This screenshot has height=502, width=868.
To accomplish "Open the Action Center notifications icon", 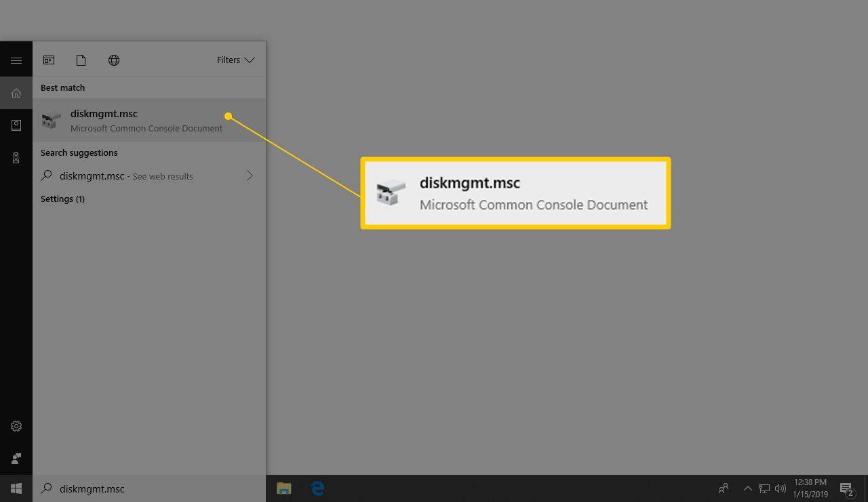I will 847,488.
